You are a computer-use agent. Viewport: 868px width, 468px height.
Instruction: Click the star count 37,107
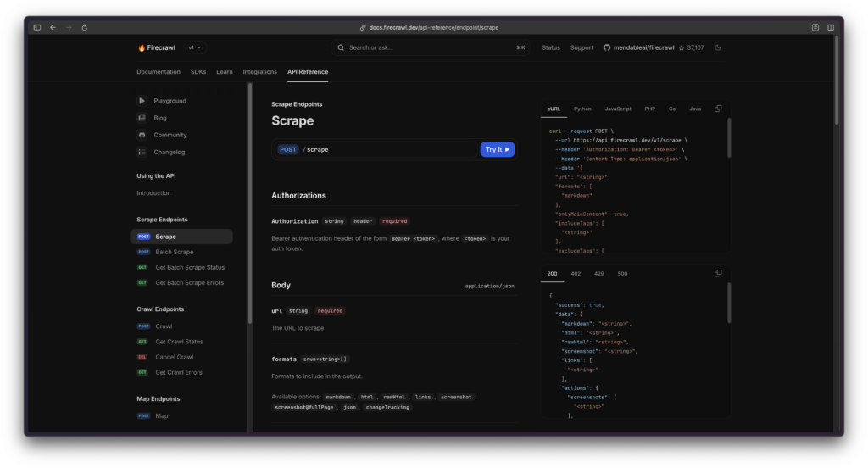click(x=692, y=47)
